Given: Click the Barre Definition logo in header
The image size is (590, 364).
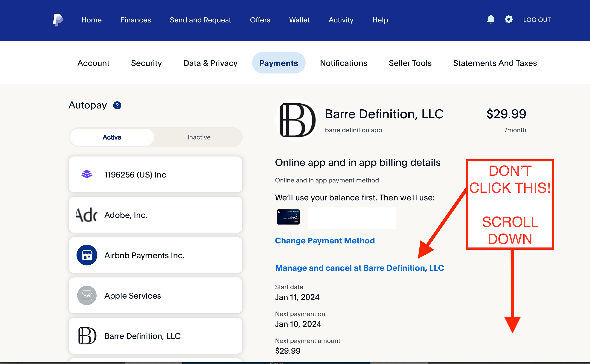Looking at the screenshot, I should [x=296, y=120].
